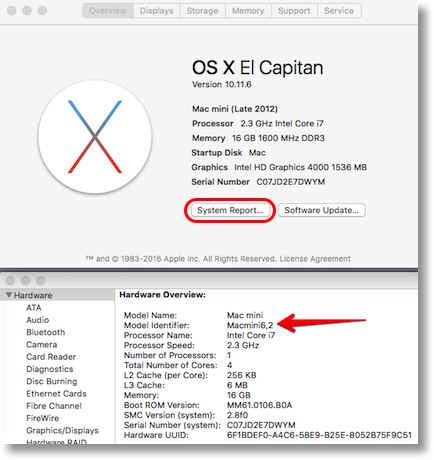Click the Mac mini (Late 2012) text
This screenshot has height=460, width=434.
click(x=235, y=109)
